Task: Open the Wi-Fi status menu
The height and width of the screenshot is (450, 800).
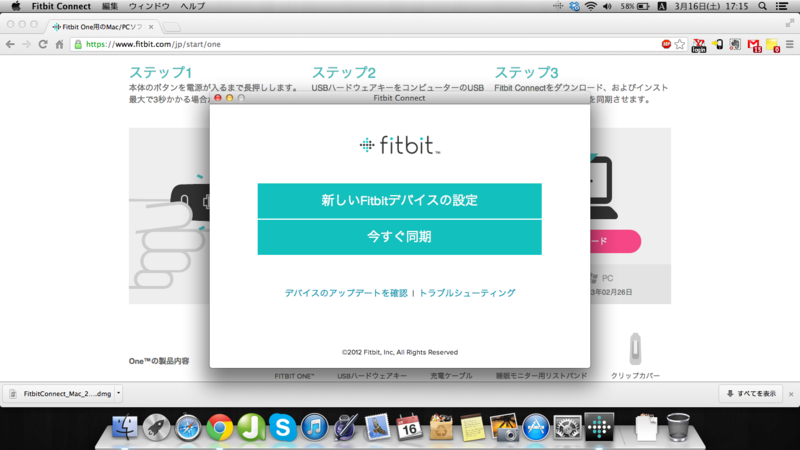Action: pyautogui.click(x=591, y=6)
